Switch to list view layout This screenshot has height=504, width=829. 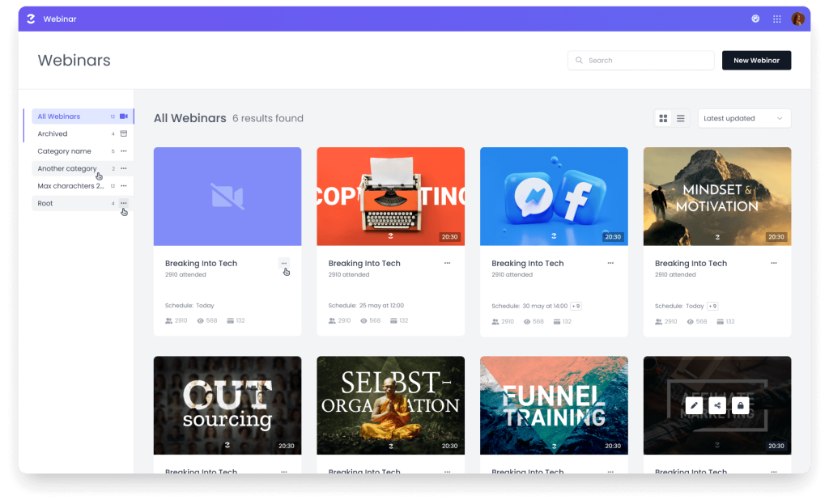(x=681, y=118)
